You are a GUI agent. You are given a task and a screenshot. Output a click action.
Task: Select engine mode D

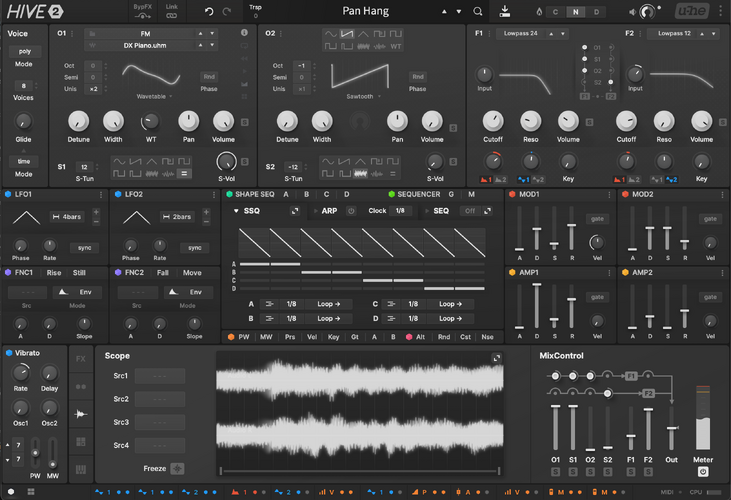pyautogui.click(x=596, y=12)
